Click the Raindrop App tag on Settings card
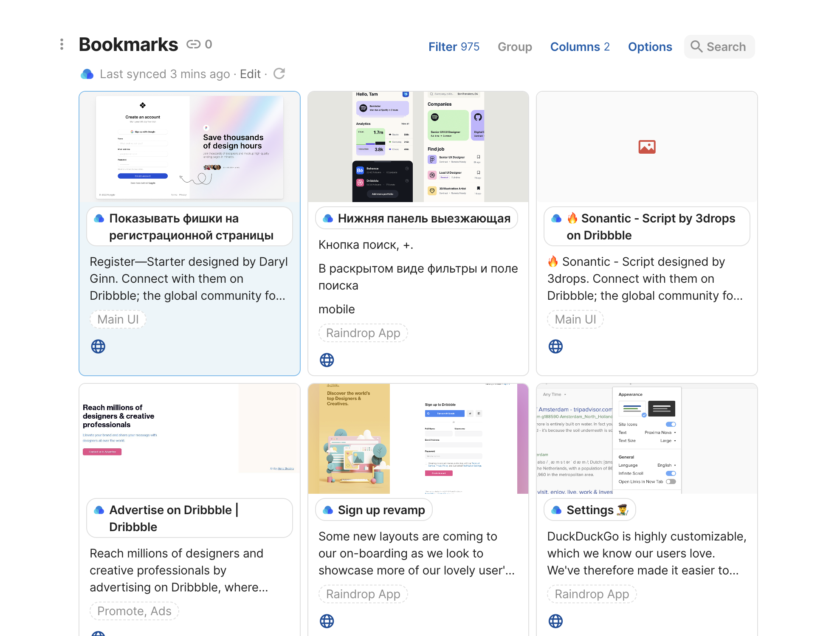 point(592,594)
